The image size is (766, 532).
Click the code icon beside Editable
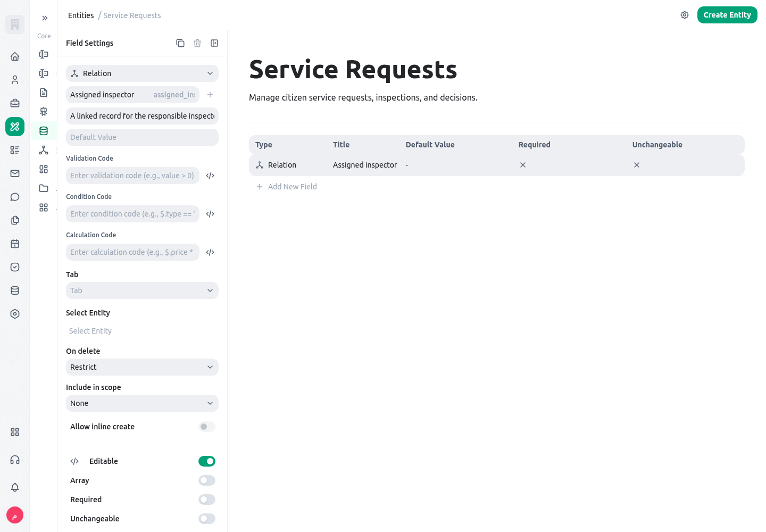coord(74,461)
